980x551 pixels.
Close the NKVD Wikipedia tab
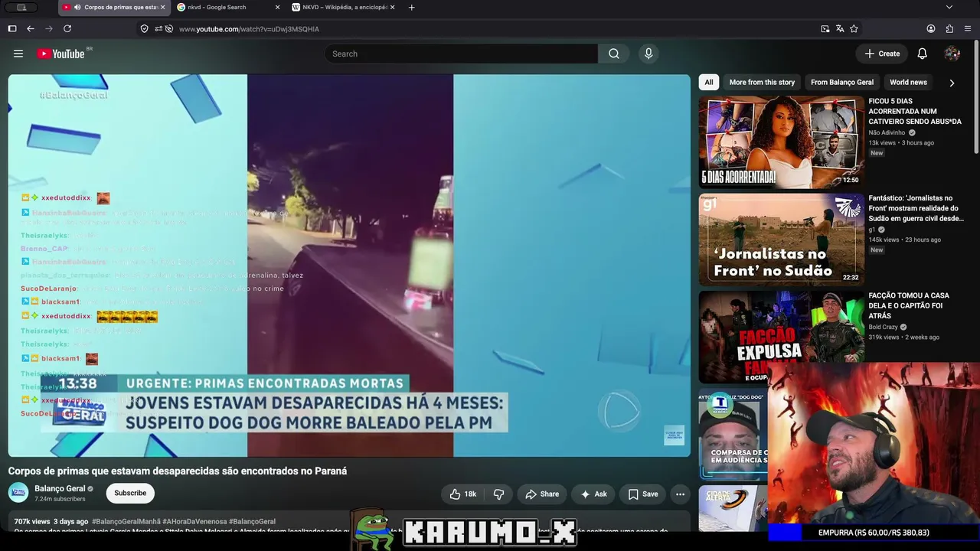click(393, 7)
